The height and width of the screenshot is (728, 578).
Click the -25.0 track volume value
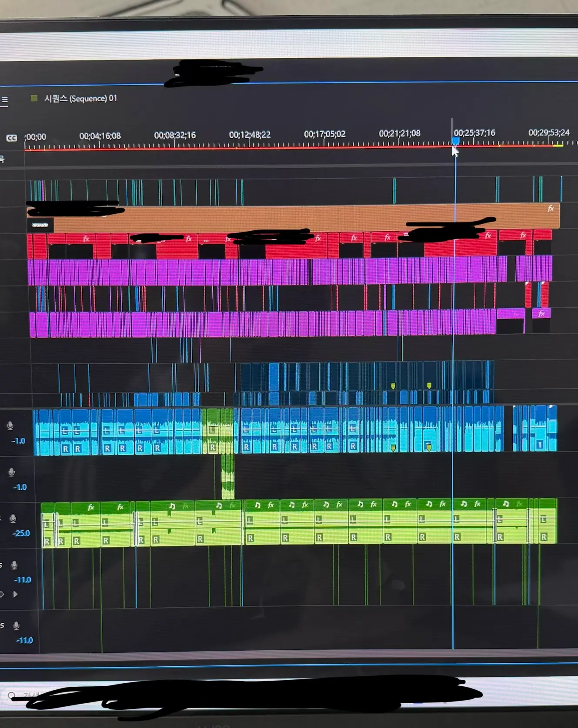(x=21, y=533)
